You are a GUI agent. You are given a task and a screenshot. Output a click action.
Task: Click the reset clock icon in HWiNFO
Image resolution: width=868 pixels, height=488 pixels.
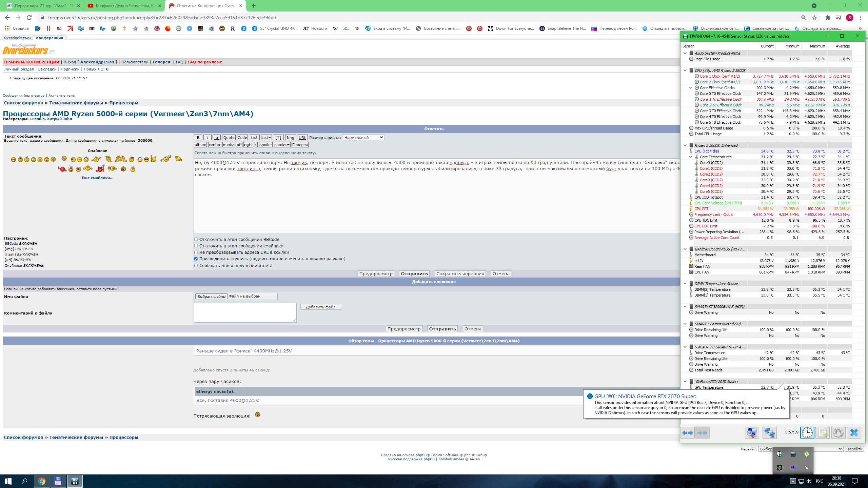807,433
